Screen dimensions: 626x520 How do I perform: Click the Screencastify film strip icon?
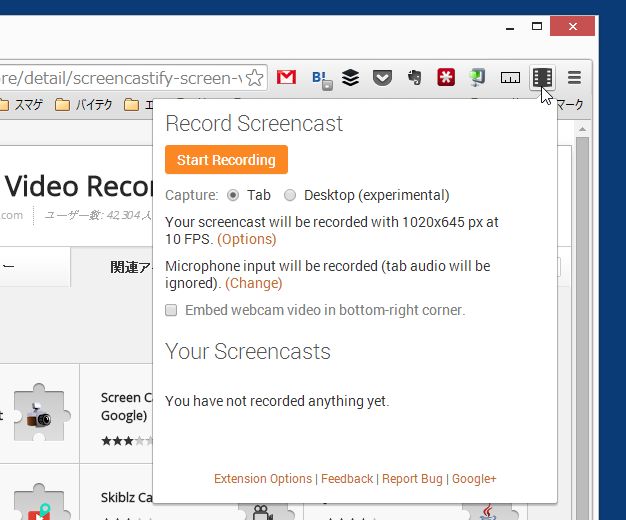click(x=542, y=77)
